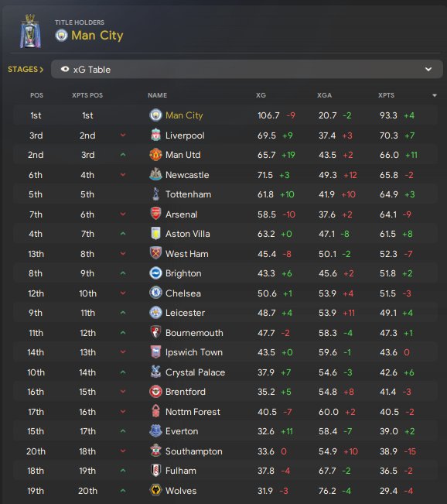Open the Aston Villa team name link
The width and height of the screenshot is (447, 504).
click(x=187, y=234)
